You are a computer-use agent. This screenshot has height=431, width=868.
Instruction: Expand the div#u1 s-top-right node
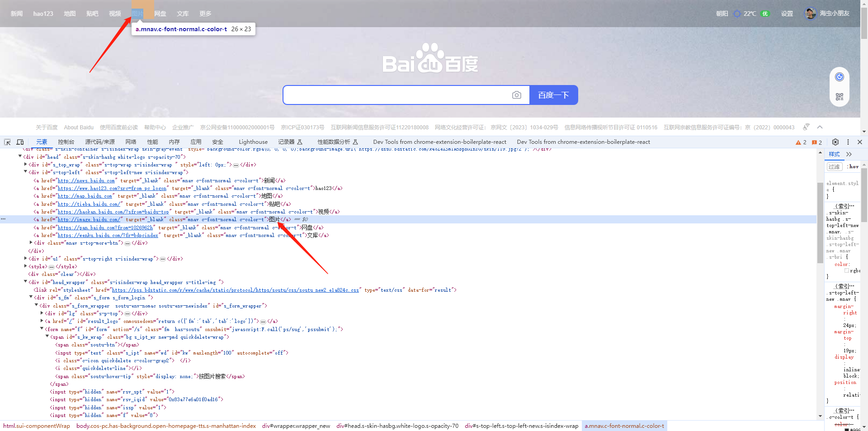pos(25,259)
